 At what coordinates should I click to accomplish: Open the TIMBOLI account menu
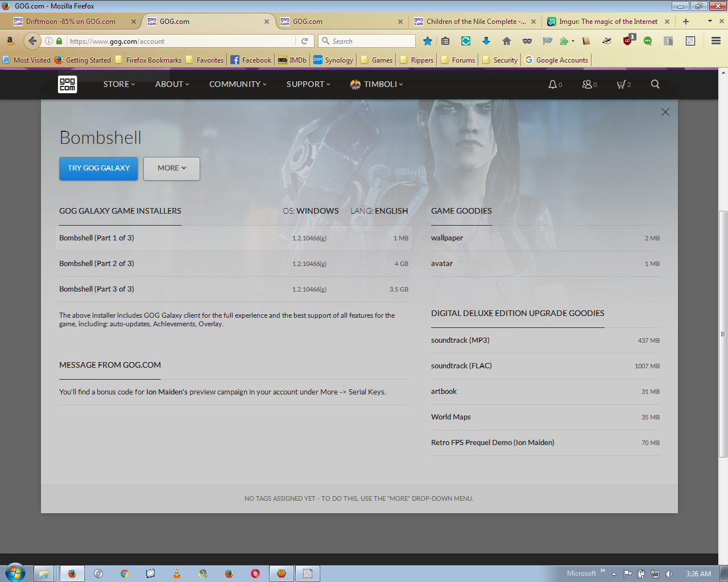377,84
